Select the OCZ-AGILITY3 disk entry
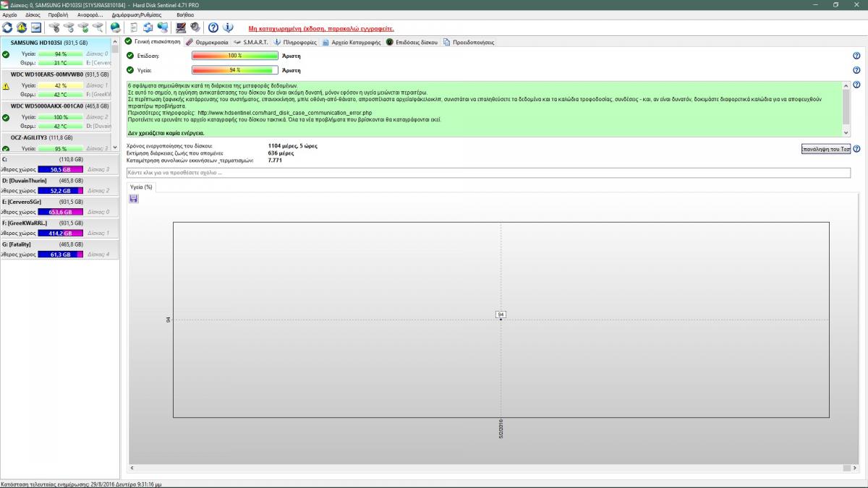 coord(56,142)
